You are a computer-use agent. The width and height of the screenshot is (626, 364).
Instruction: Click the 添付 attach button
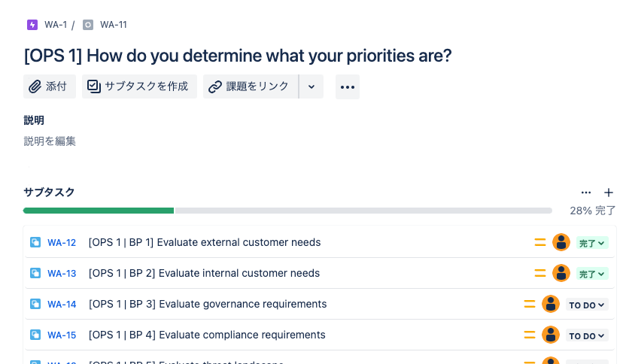[50, 86]
